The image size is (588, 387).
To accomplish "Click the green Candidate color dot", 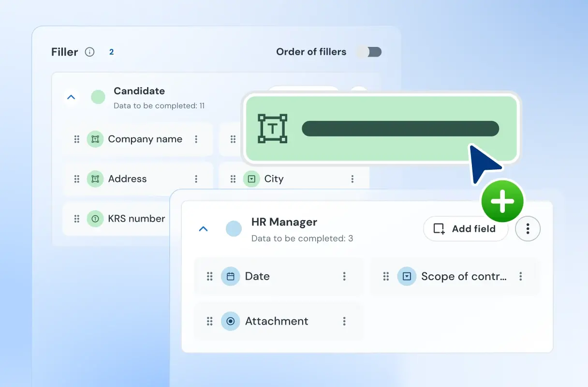I will (98, 97).
